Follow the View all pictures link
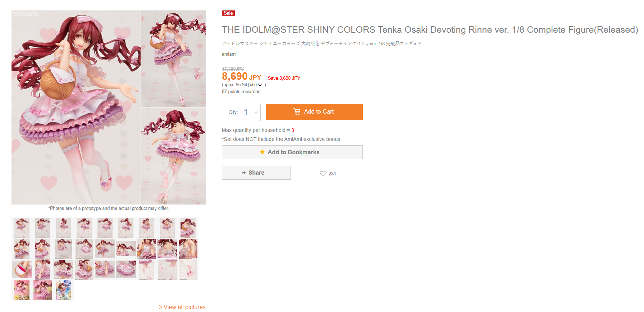Screen dimensions: 644x312 182,307
